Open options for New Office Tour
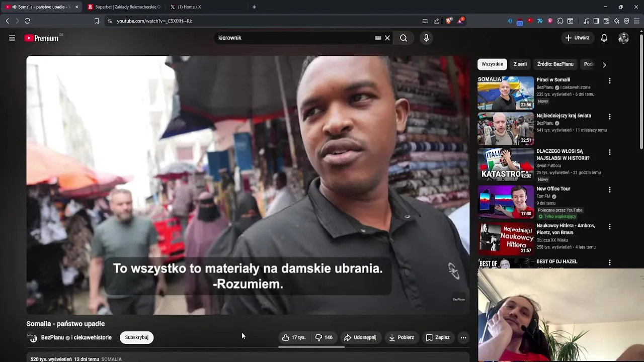Screen dimensions: 644x362 [609, 190]
